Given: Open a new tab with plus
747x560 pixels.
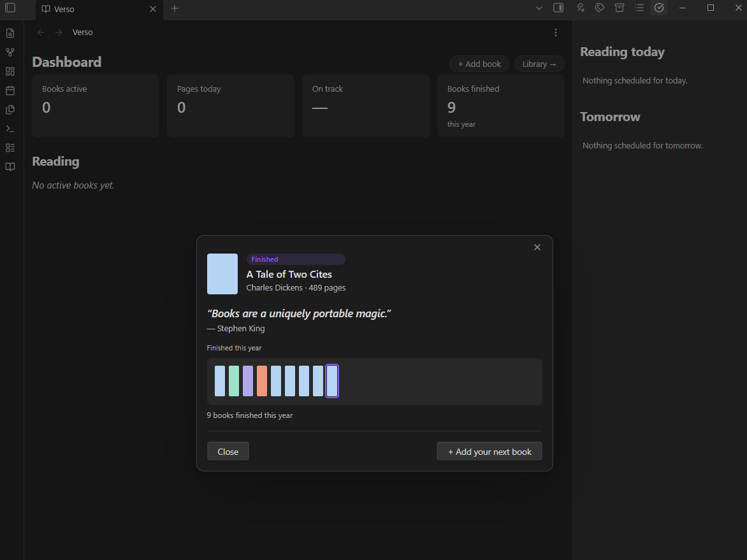Looking at the screenshot, I should pyautogui.click(x=175, y=8).
